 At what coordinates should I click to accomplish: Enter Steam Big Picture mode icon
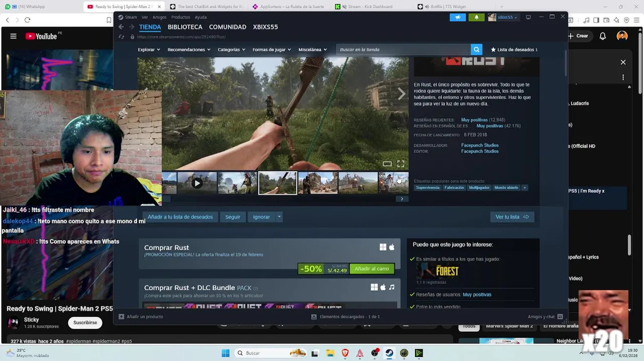click(528, 17)
